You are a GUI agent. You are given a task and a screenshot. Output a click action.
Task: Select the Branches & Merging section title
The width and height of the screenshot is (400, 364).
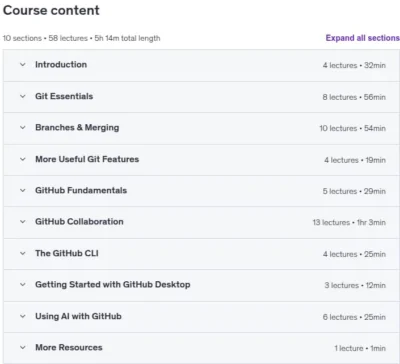[x=77, y=128]
